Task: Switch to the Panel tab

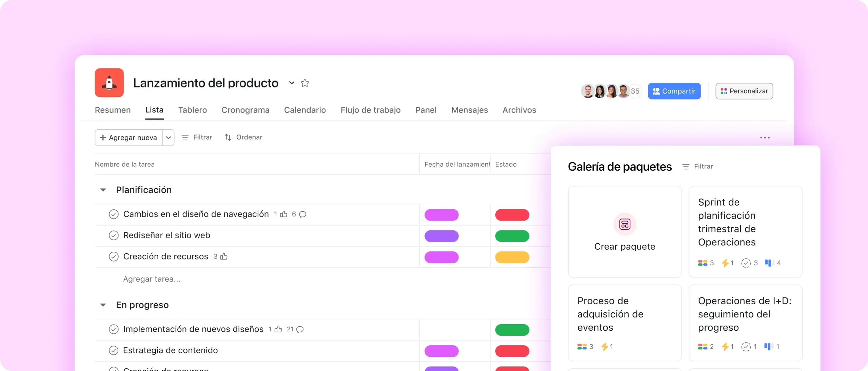Action: pyautogui.click(x=426, y=110)
